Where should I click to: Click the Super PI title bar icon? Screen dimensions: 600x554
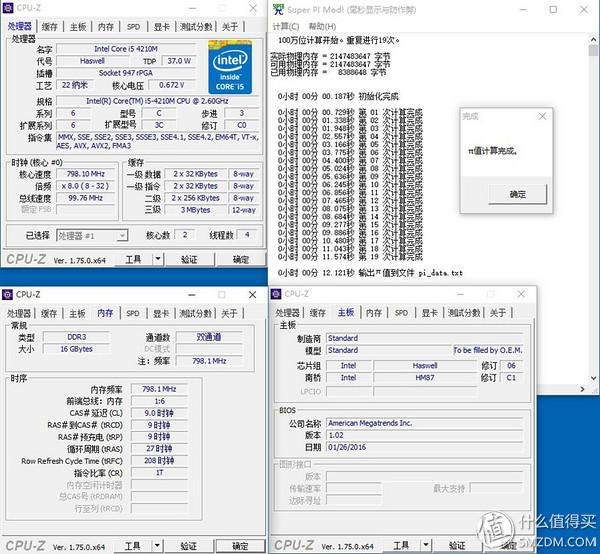point(279,9)
